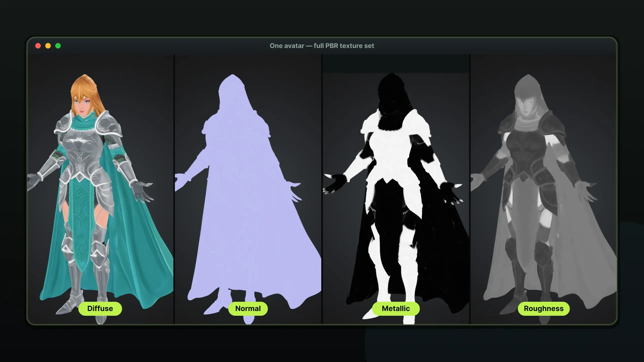Click the Normal label pill
Image resolution: width=644 pixels, height=362 pixels.
coord(248,308)
